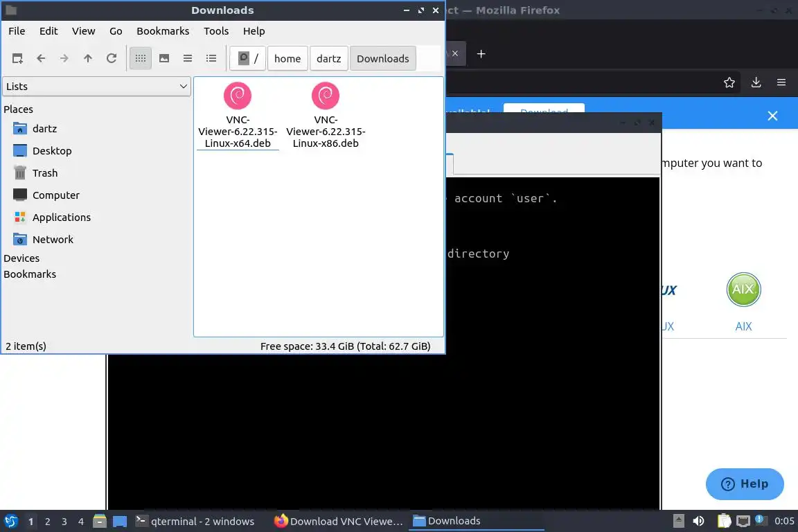
Task: Switch to workspace 2
Action: (x=47, y=522)
